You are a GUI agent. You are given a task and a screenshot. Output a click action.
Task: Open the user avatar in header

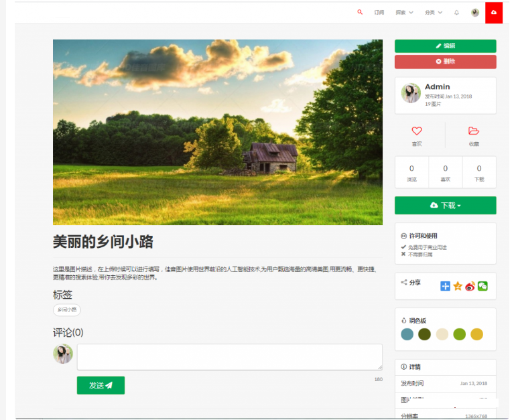pos(475,13)
